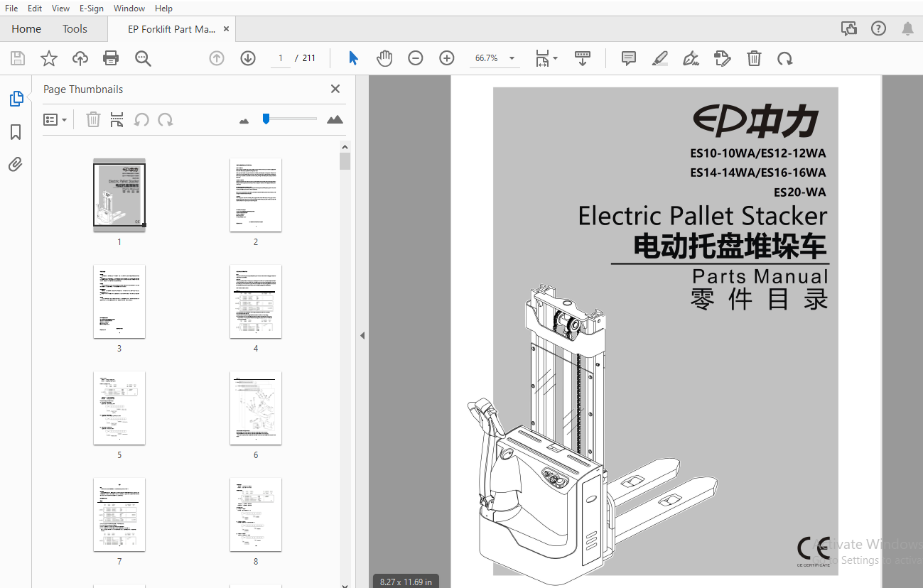923x588 pixels.
Task: Select page 4 thumbnail
Action: (x=256, y=301)
